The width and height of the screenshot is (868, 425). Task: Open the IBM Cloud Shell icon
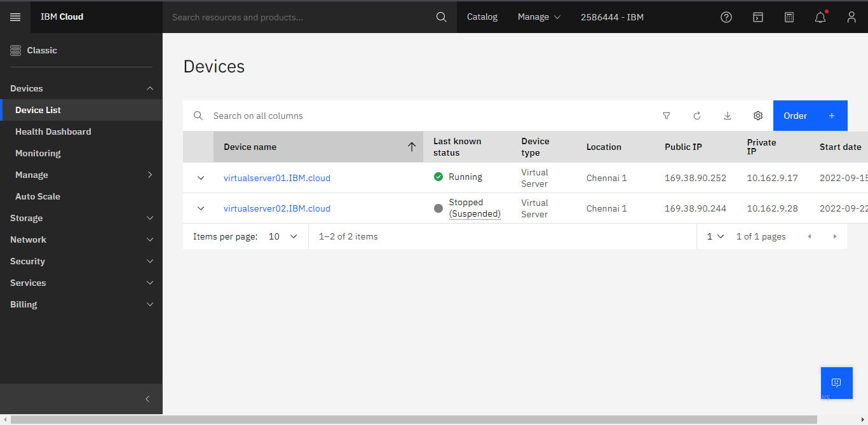click(x=757, y=17)
